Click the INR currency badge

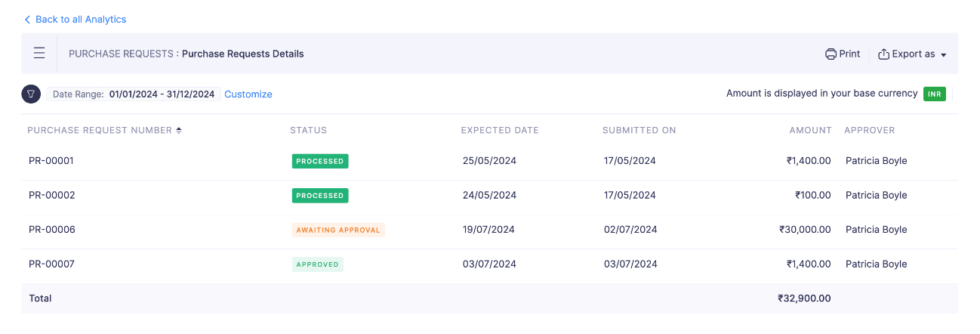click(935, 94)
